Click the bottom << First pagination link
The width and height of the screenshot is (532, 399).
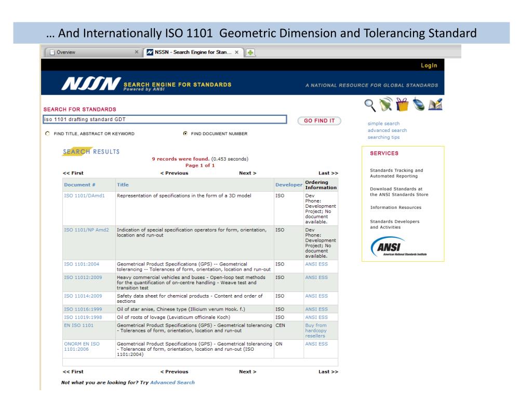click(x=73, y=372)
